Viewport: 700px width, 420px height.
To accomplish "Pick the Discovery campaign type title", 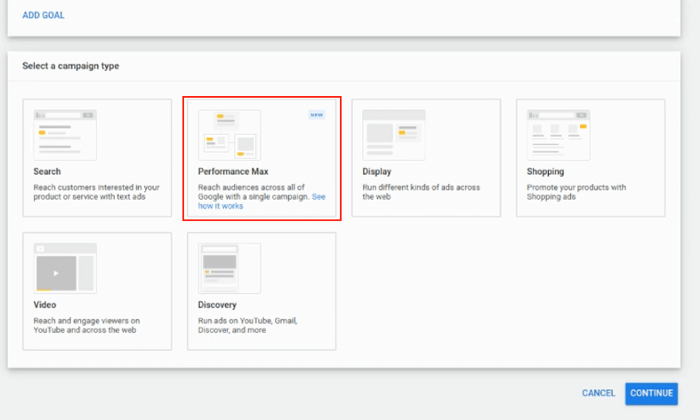I will pyautogui.click(x=219, y=305).
